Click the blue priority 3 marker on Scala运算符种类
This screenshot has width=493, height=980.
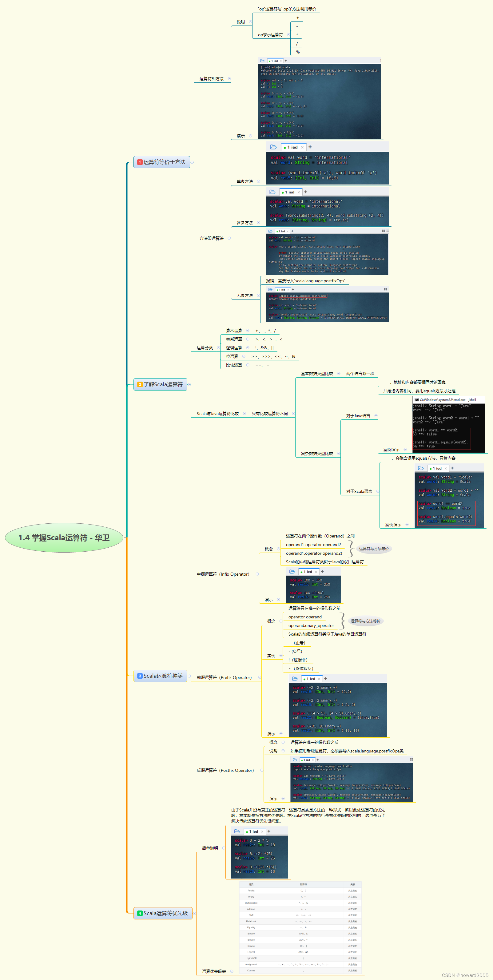coord(140,676)
